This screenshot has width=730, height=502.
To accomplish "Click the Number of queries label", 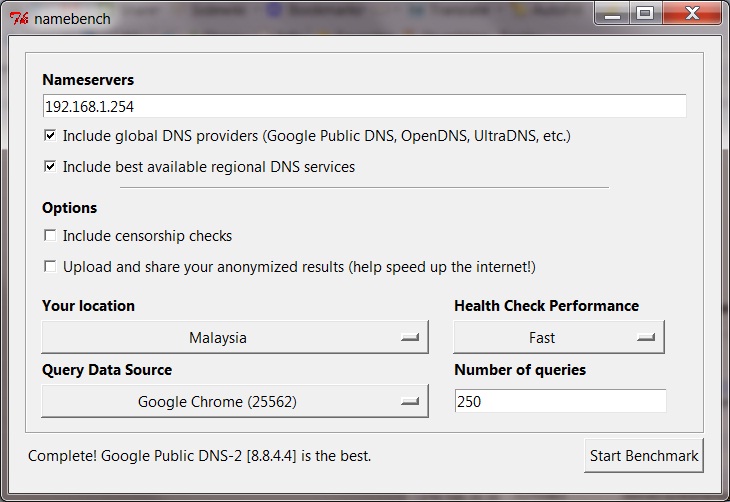I will 520,370.
